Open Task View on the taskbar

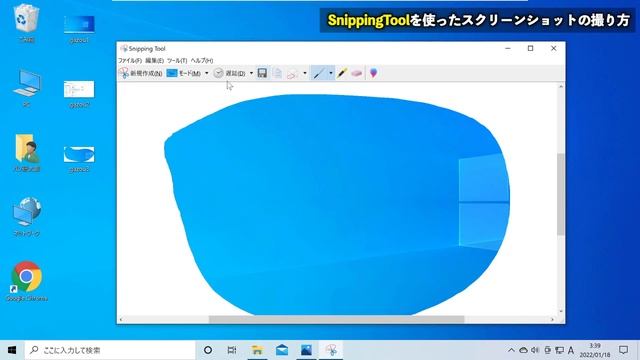click(232, 350)
